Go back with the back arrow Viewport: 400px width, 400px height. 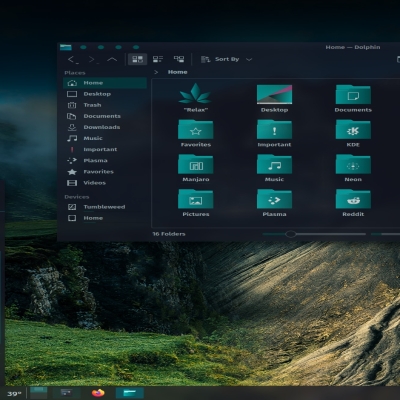click(73, 59)
